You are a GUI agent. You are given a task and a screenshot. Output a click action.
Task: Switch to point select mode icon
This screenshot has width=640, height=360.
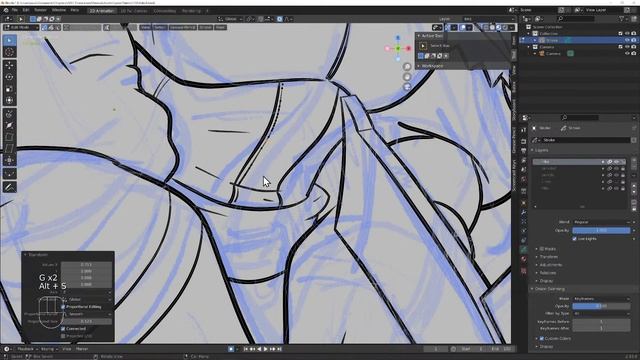(44, 27)
